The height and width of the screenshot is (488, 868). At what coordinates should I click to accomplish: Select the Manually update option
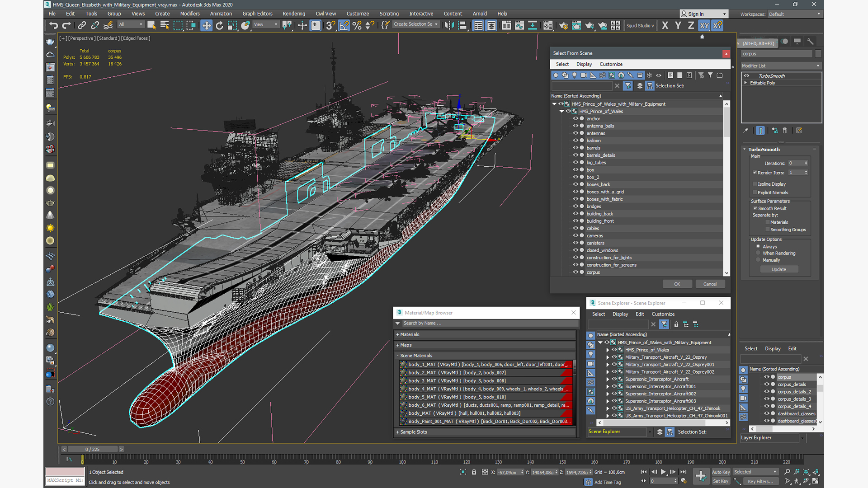[758, 260]
